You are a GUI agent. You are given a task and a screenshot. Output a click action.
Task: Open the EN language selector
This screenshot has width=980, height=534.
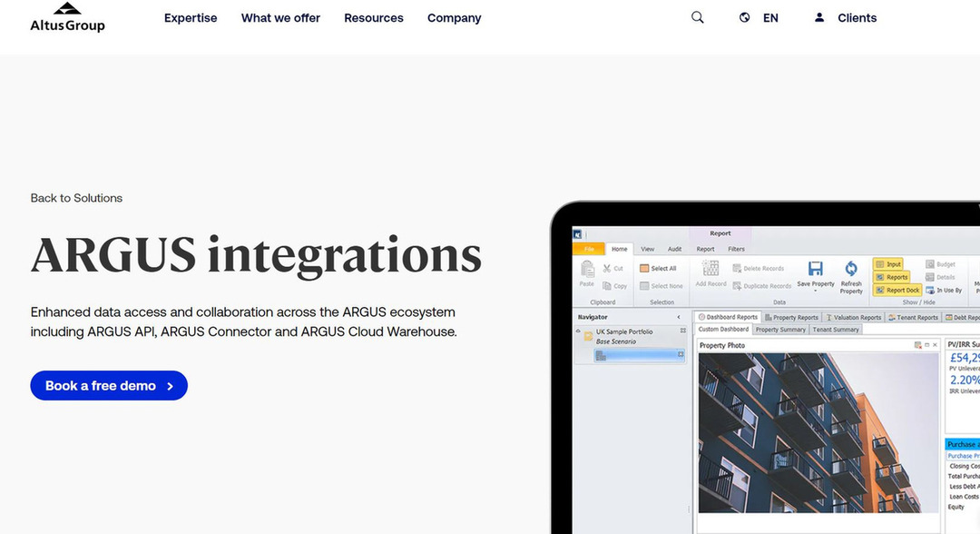tap(770, 18)
